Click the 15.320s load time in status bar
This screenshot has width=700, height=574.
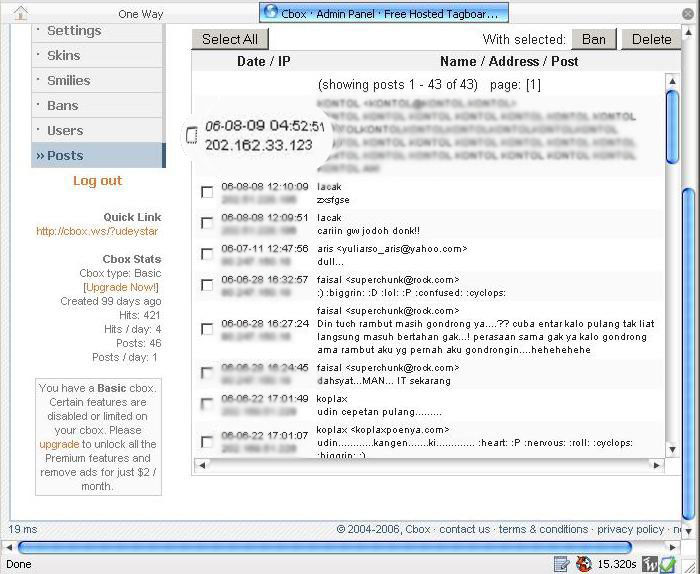[617, 564]
